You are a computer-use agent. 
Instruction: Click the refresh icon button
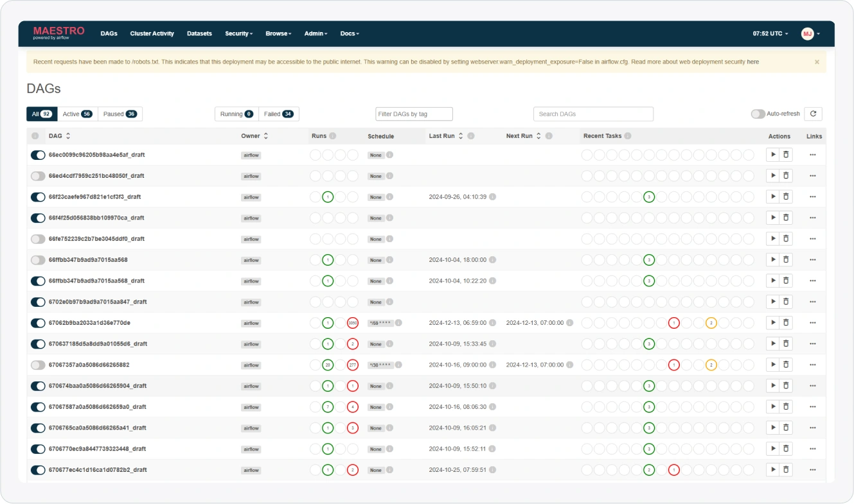point(813,114)
